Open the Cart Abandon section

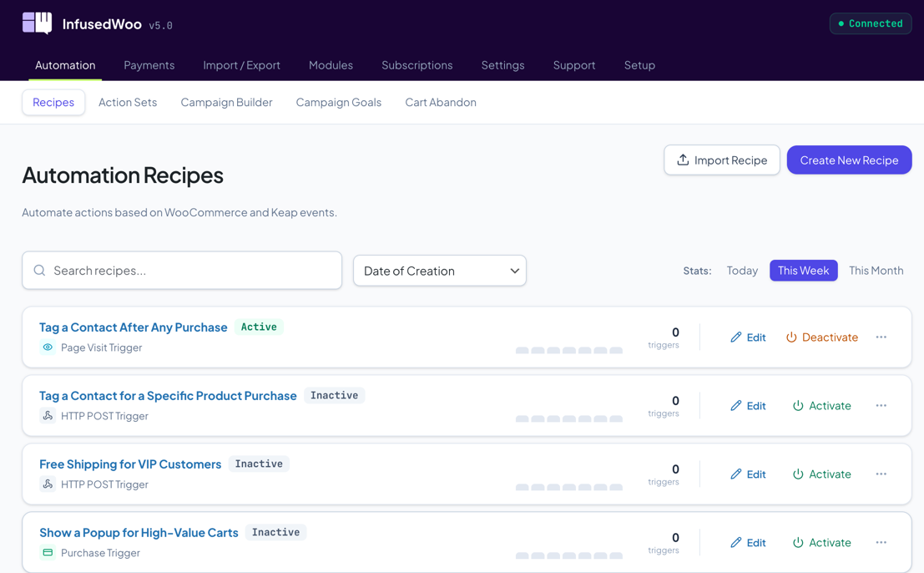tap(441, 102)
